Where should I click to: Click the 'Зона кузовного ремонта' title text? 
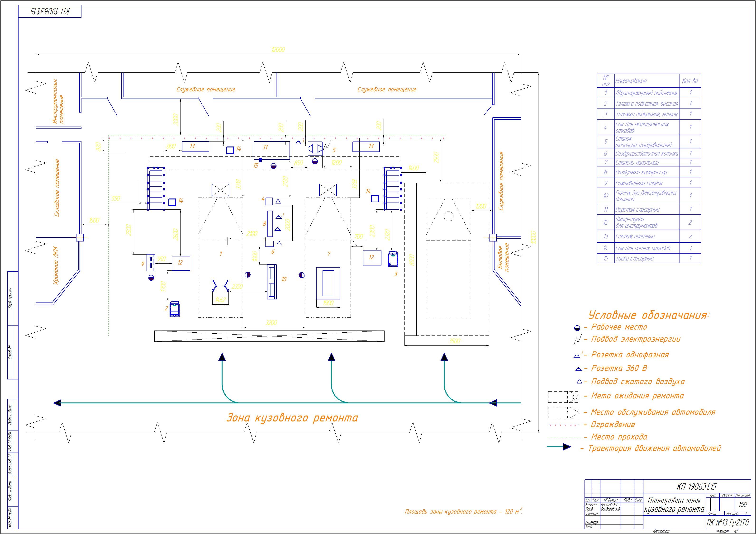(292, 418)
